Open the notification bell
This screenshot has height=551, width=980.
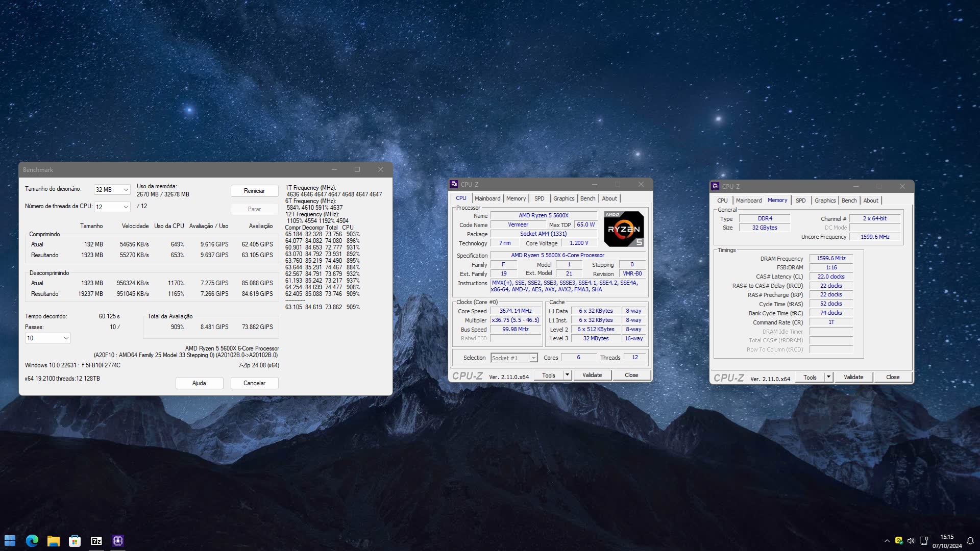970,541
